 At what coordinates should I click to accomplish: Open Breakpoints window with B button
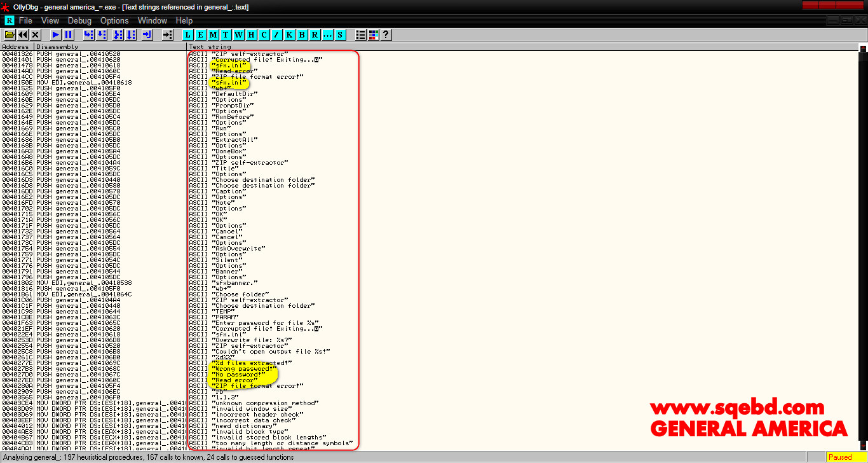(302, 34)
